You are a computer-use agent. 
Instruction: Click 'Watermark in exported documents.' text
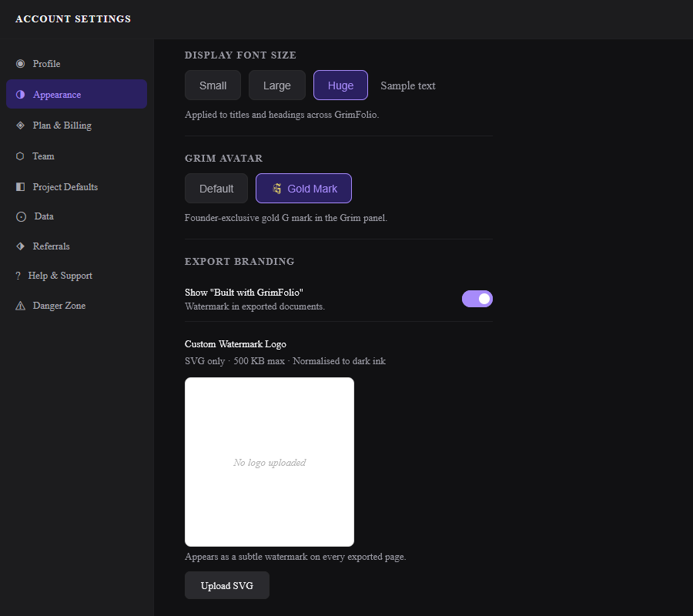[255, 306]
